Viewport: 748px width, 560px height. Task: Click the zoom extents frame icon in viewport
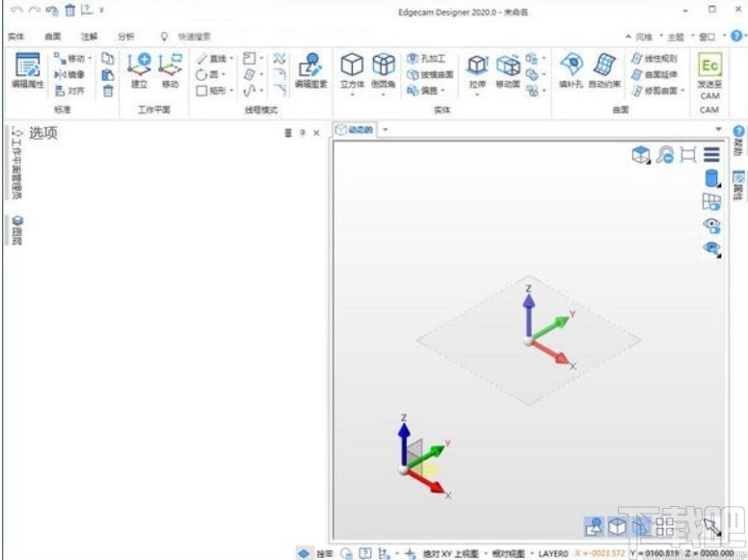[688, 154]
